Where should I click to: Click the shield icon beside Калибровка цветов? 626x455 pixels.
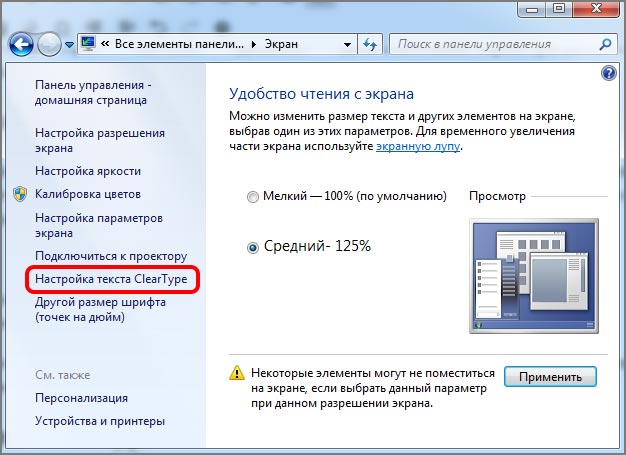tap(21, 194)
